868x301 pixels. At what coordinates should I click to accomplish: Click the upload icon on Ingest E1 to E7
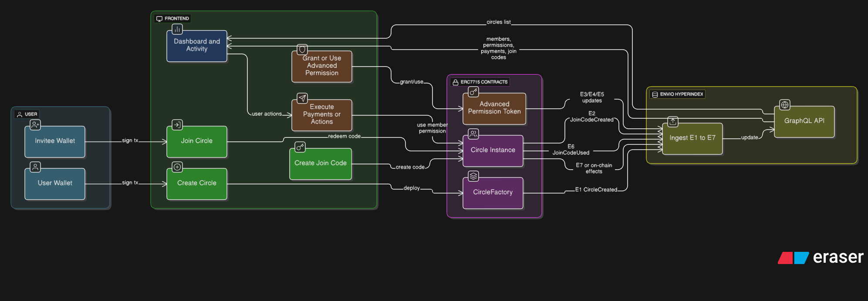click(673, 122)
